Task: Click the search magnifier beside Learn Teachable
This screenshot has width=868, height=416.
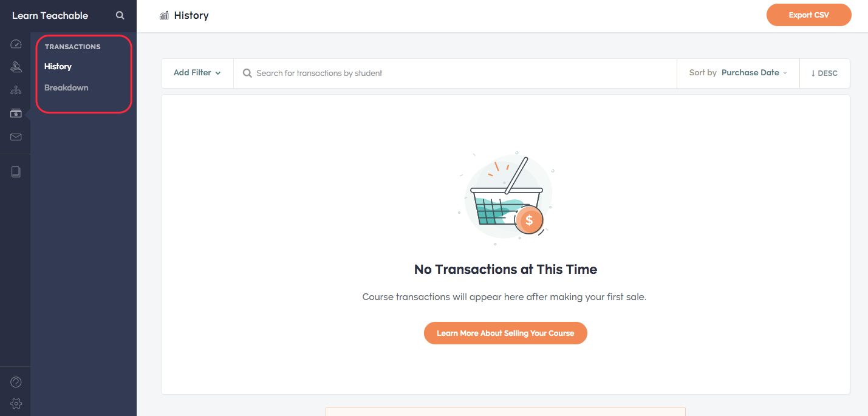Action: (120, 16)
